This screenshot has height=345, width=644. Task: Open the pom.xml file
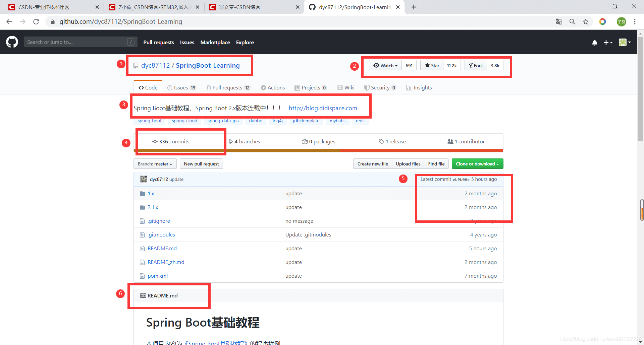pyautogui.click(x=158, y=276)
